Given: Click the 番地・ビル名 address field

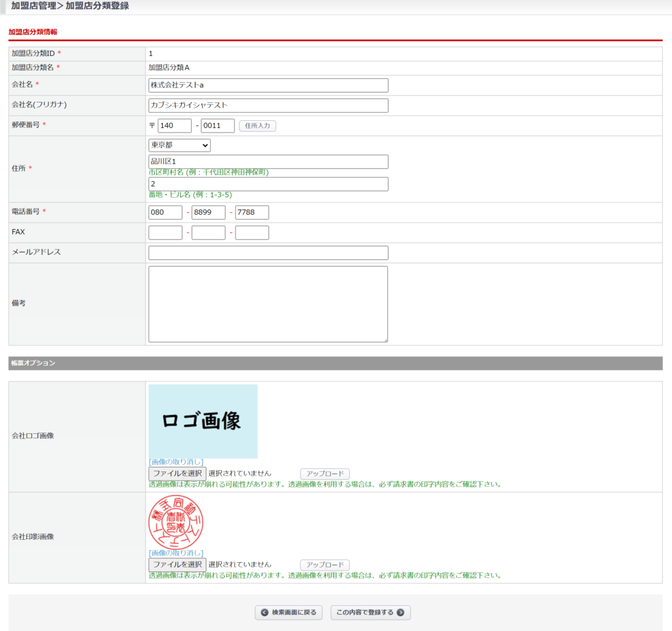Looking at the screenshot, I should (268, 185).
